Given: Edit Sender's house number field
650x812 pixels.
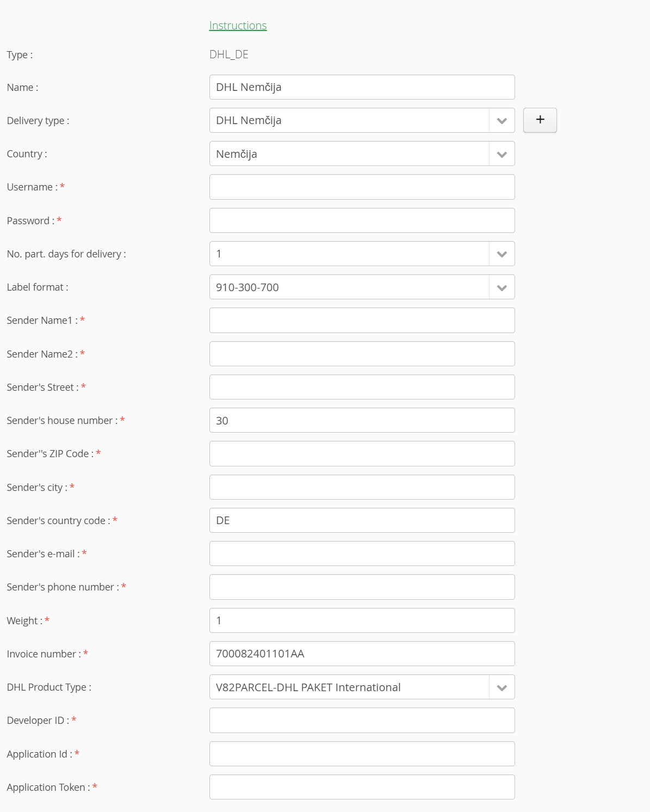Looking at the screenshot, I should pyautogui.click(x=362, y=420).
